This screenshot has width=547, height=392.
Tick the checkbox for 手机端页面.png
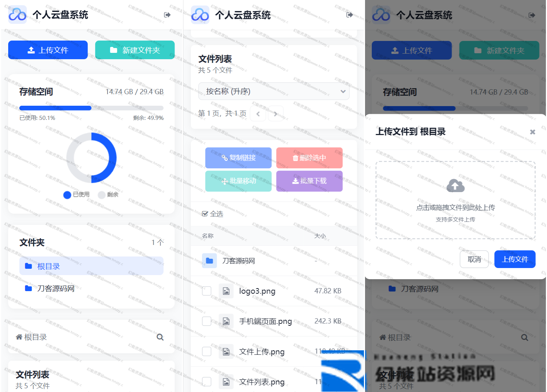207,321
